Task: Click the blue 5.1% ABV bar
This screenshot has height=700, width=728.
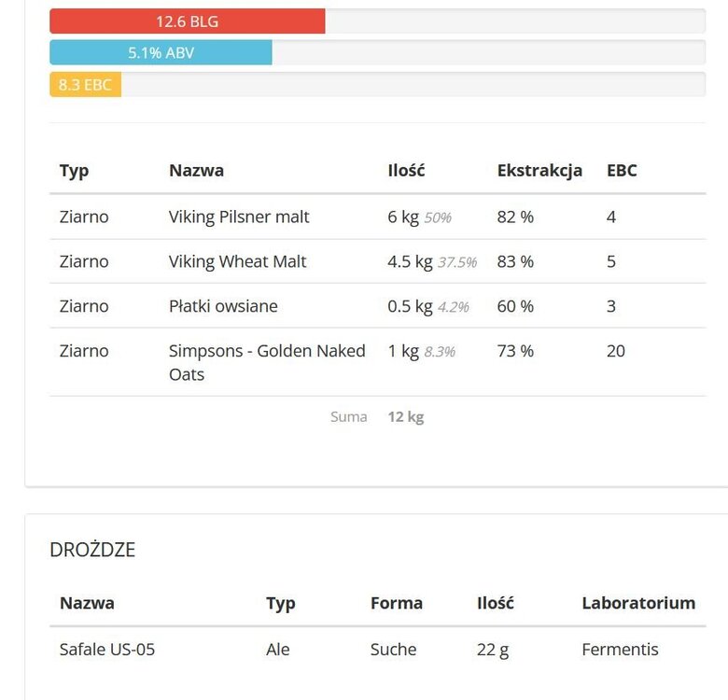Action: coord(161,53)
